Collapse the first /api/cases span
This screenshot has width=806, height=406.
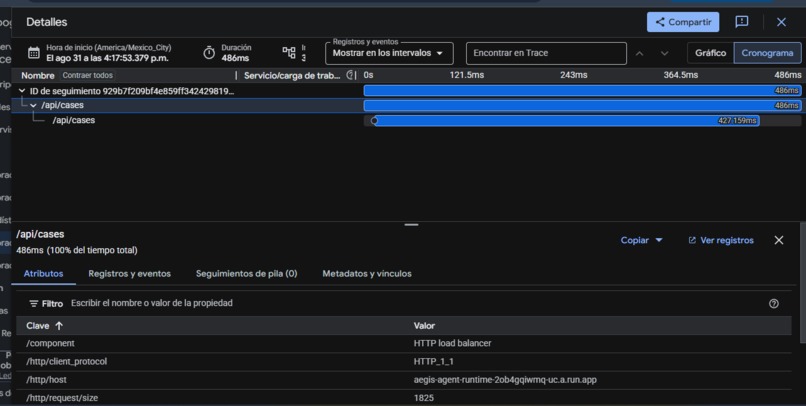click(33, 105)
